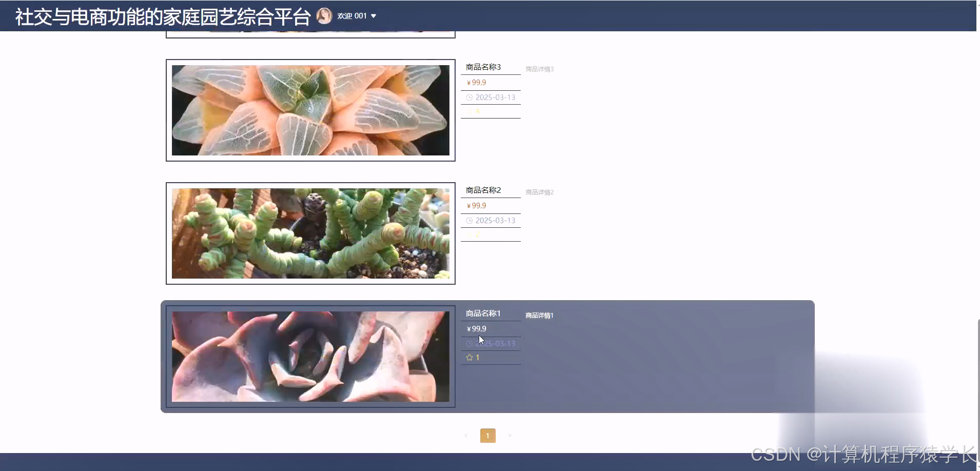980x471 pixels.
Task: Open the 欢迎 001 user dropdown
Action: [x=353, y=15]
